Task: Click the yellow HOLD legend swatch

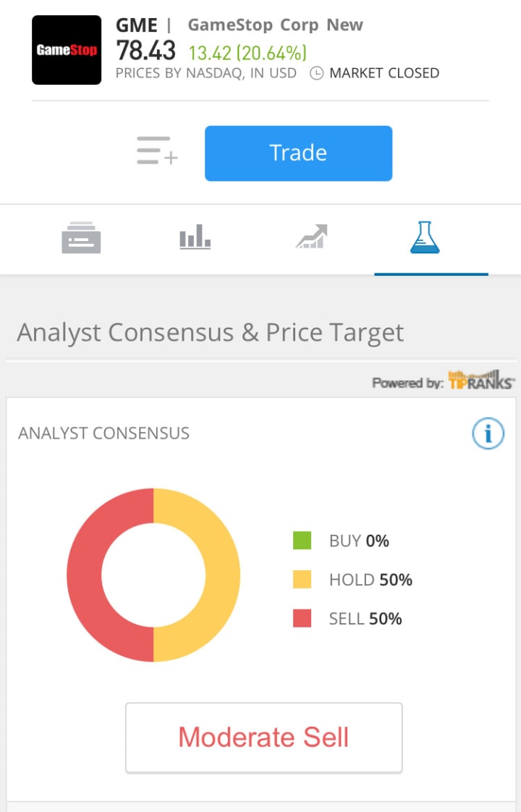Action: tap(302, 580)
